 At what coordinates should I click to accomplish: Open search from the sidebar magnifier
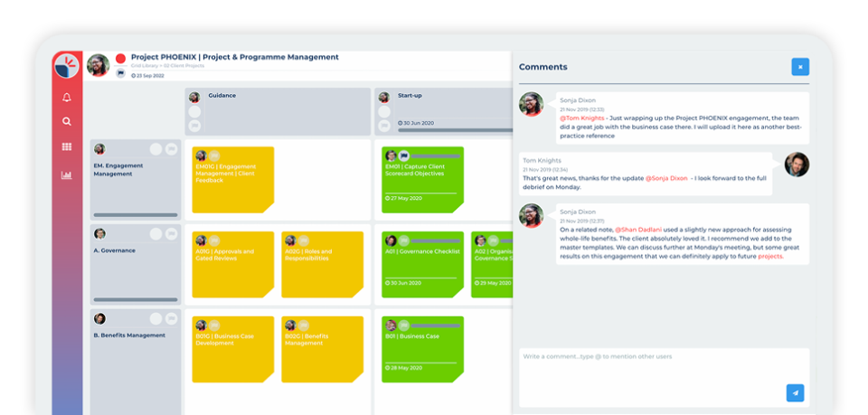click(67, 122)
